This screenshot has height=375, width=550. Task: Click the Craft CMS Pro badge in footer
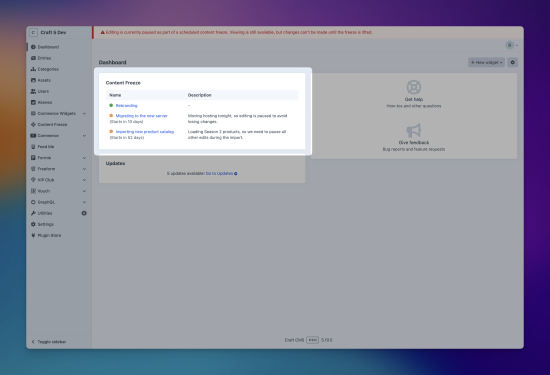(313, 340)
